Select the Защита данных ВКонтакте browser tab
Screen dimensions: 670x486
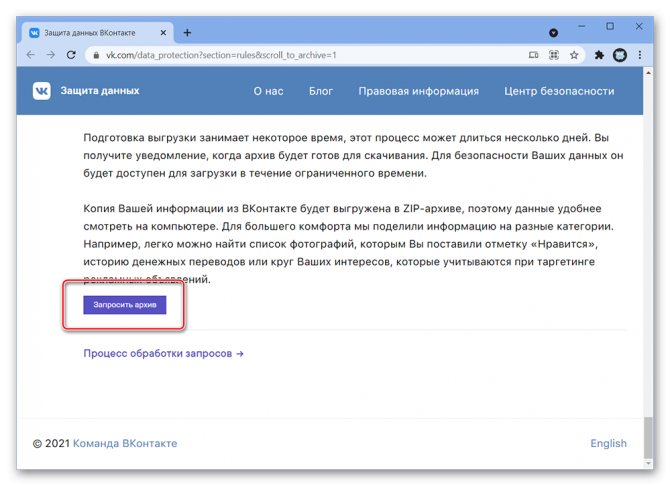[x=98, y=32]
